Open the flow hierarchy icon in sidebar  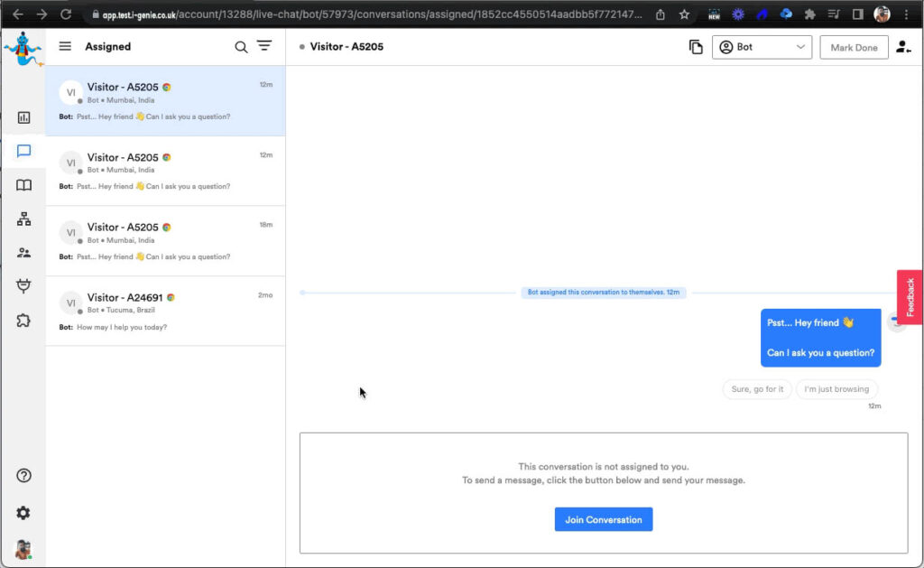[x=23, y=219]
